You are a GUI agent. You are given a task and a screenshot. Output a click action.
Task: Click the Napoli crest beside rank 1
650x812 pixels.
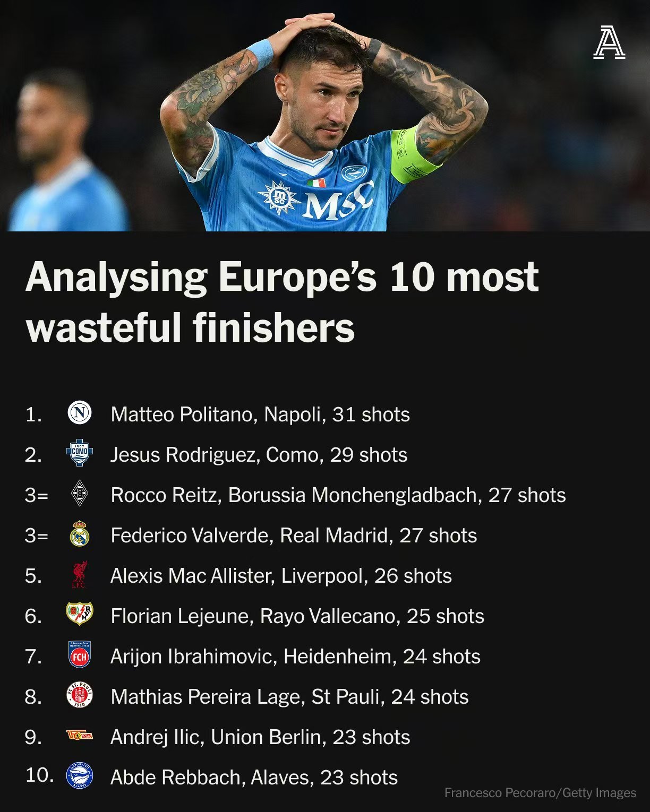80,413
